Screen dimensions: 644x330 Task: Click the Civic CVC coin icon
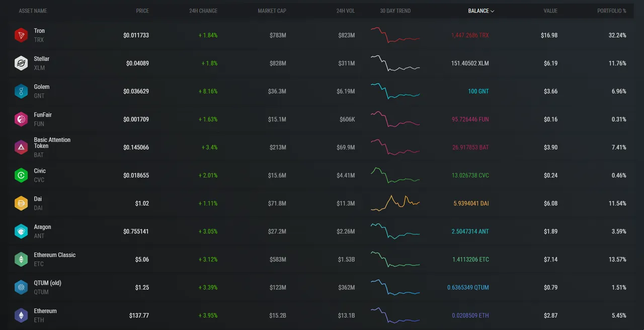coord(21,175)
